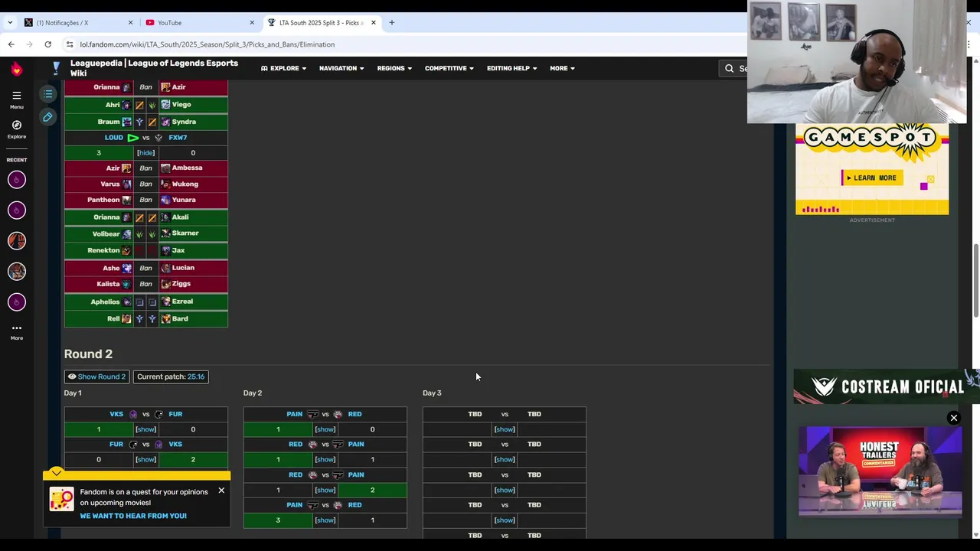
Task: Open the More dots in sidebar
Action: click(x=16, y=331)
